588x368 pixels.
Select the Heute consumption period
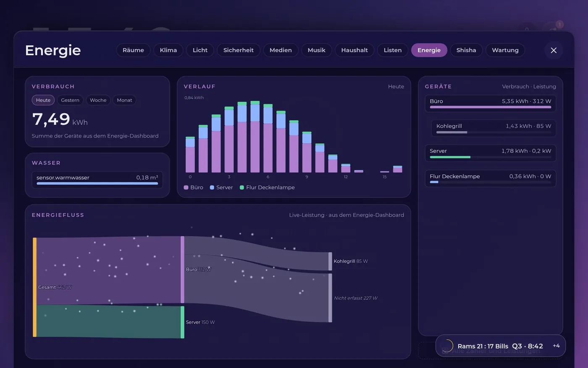43,100
